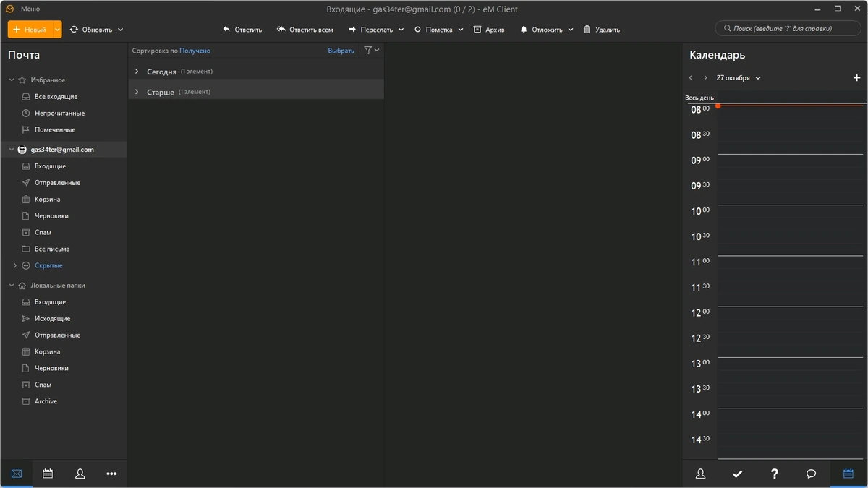This screenshot has height=488, width=868.
Task: Open Отправленные under Локальные папки
Action: coord(57,335)
